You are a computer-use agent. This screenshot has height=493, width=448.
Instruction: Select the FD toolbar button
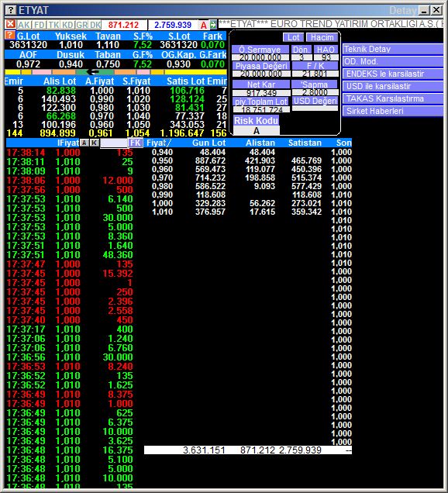[40, 25]
